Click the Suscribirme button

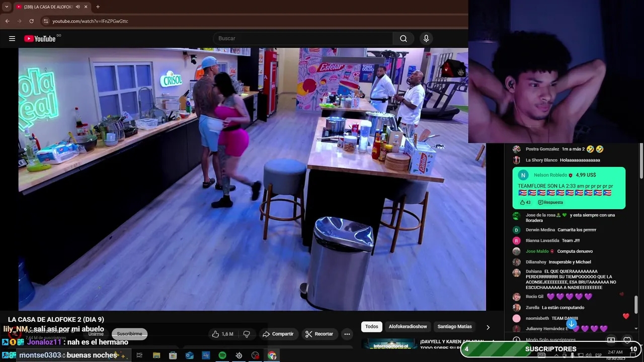coord(130,334)
